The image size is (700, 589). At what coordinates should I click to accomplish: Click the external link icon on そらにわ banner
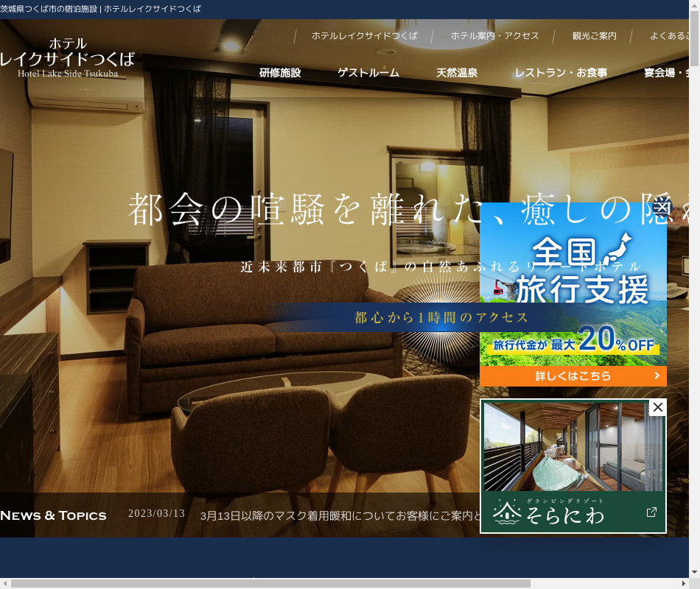tap(651, 512)
